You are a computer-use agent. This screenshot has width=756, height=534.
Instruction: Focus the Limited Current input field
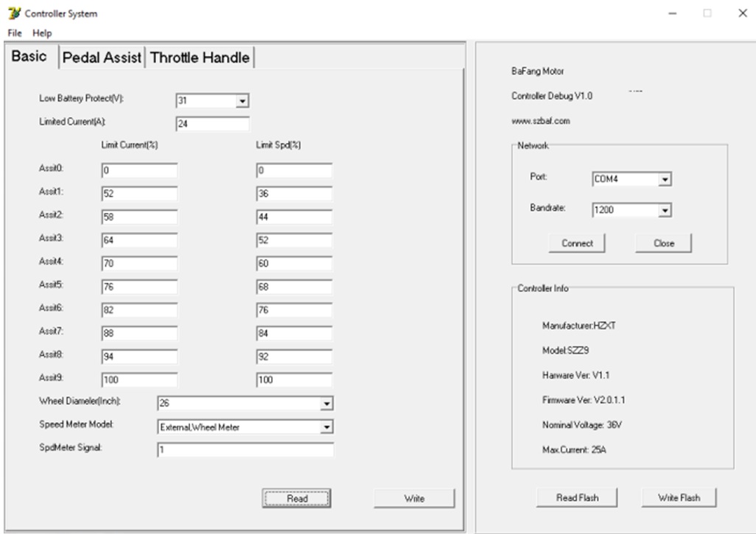[x=213, y=124]
